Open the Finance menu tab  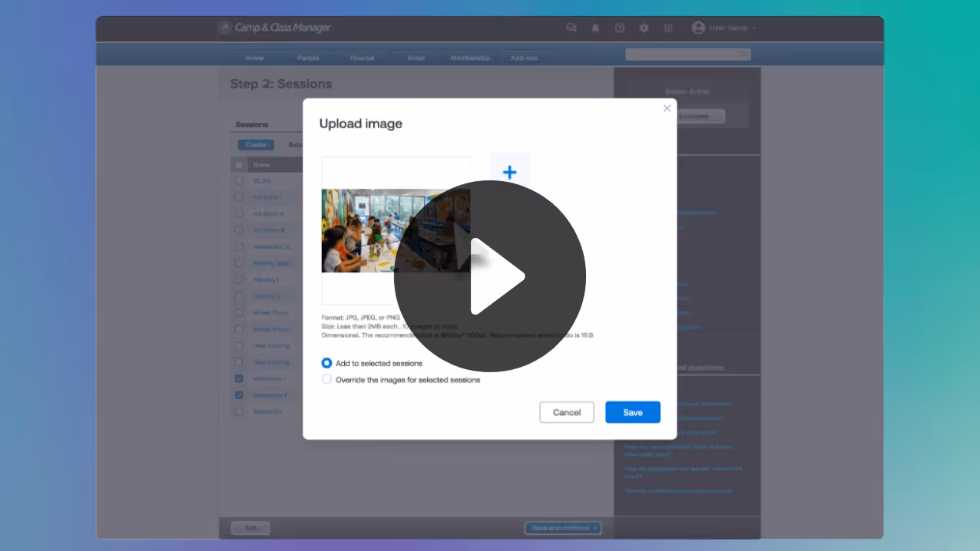(x=362, y=58)
